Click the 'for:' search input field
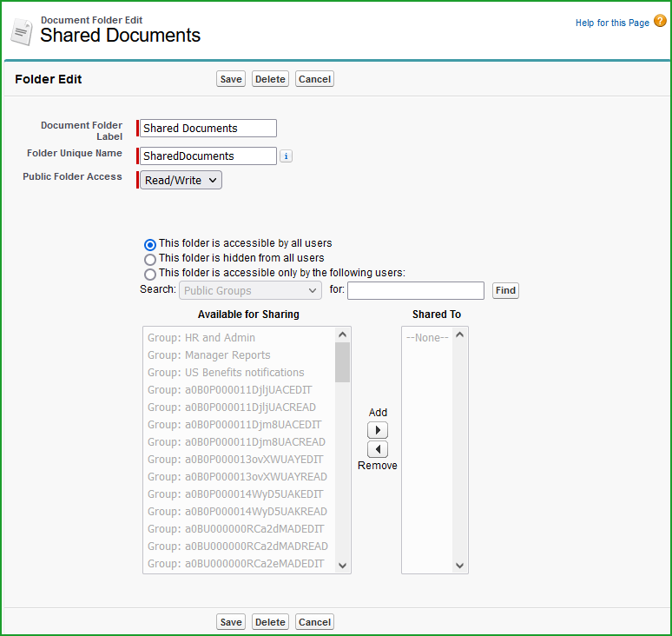This screenshot has height=636, width=672. click(x=415, y=291)
